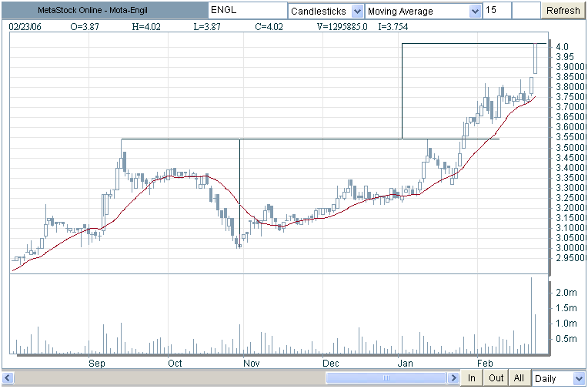Click the latest candlestick near 4.0
The height and width of the screenshot is (389, 588).
click(x=535, y=59)
